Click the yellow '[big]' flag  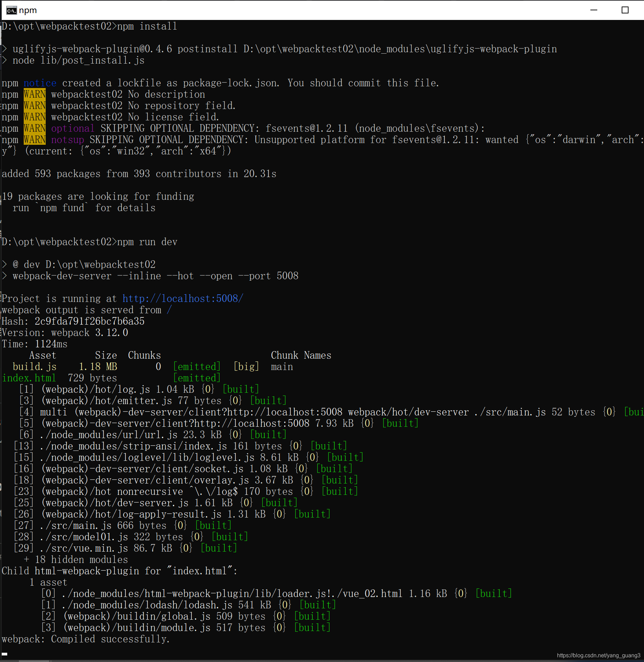(x=246, y=367)
